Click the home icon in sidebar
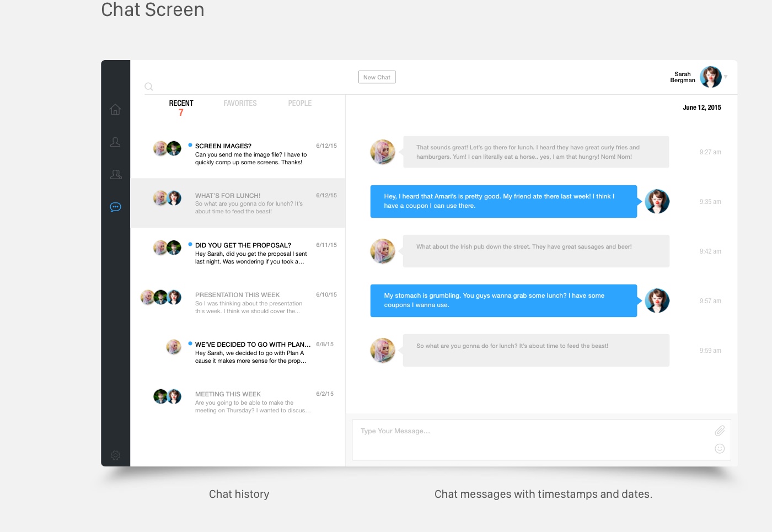 pyautogui.click(x=115, y=110)
